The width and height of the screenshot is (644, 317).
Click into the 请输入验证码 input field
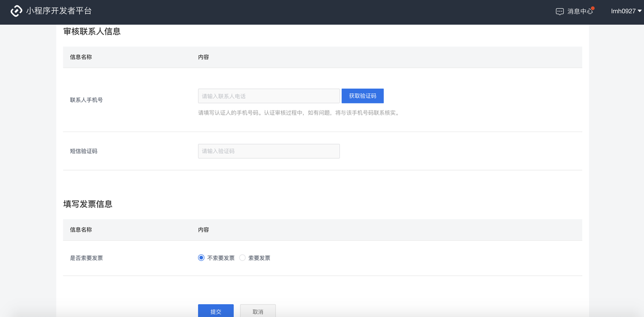(268, 151)
